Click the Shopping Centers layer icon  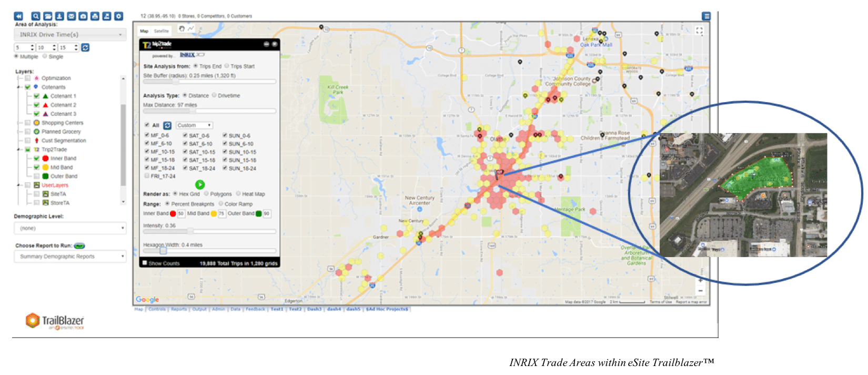[x=37, y=123]
